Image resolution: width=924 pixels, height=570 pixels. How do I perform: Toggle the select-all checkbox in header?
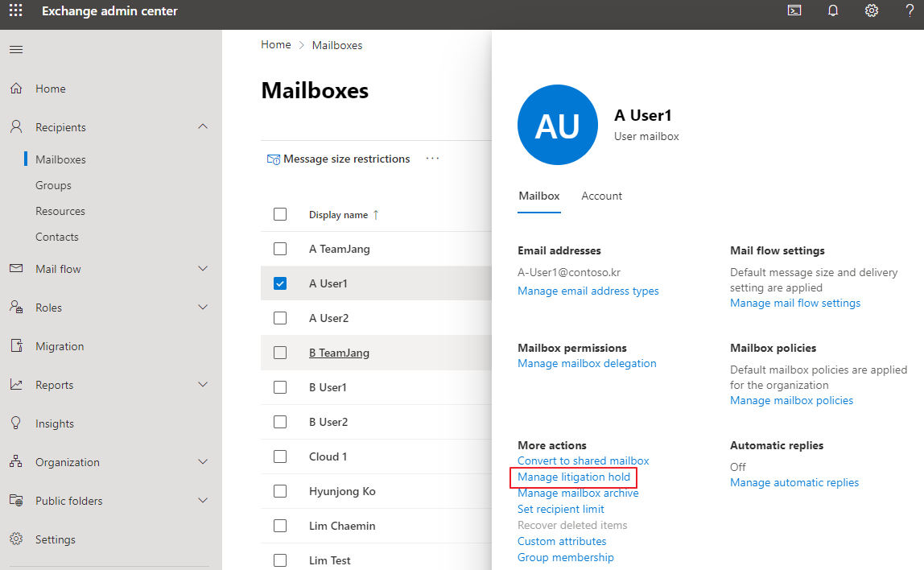pyautogui.click(x=280, y=214)
